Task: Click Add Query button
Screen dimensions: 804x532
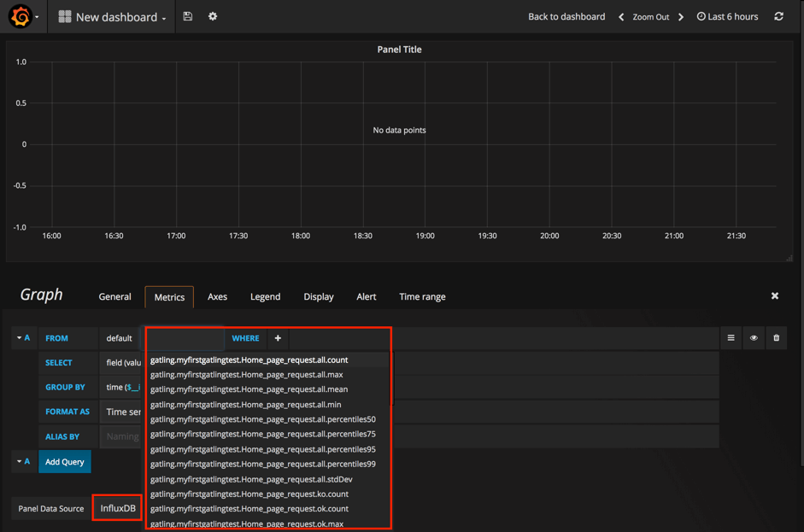Action: (x=65, y=462)
